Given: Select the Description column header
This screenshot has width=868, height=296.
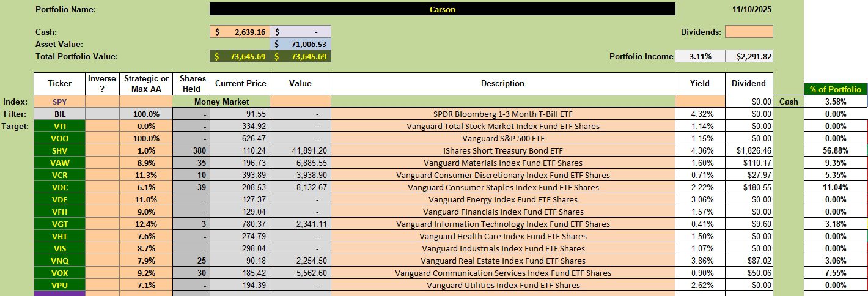Looking at the screenshot, I should [502, 84].
